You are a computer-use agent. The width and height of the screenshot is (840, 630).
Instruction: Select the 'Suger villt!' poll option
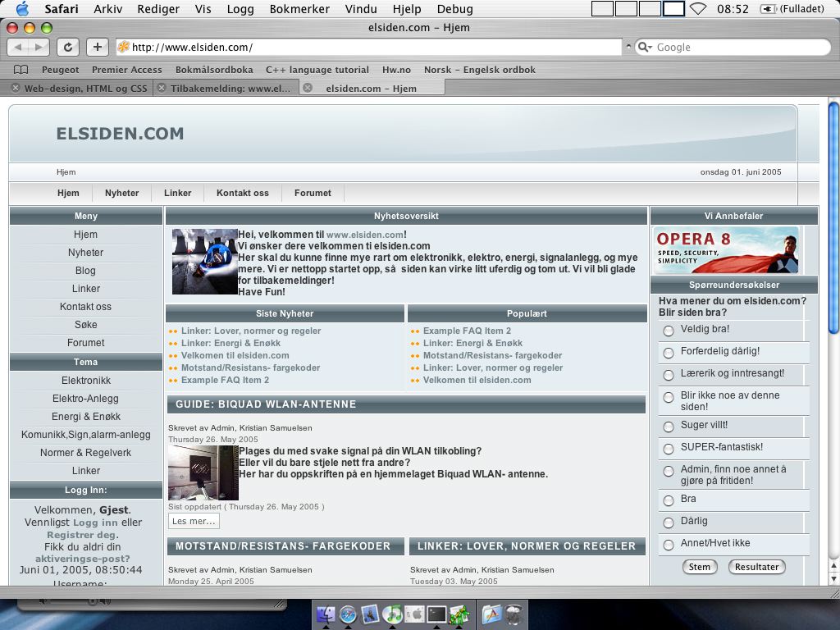click(x=668, y=427)
